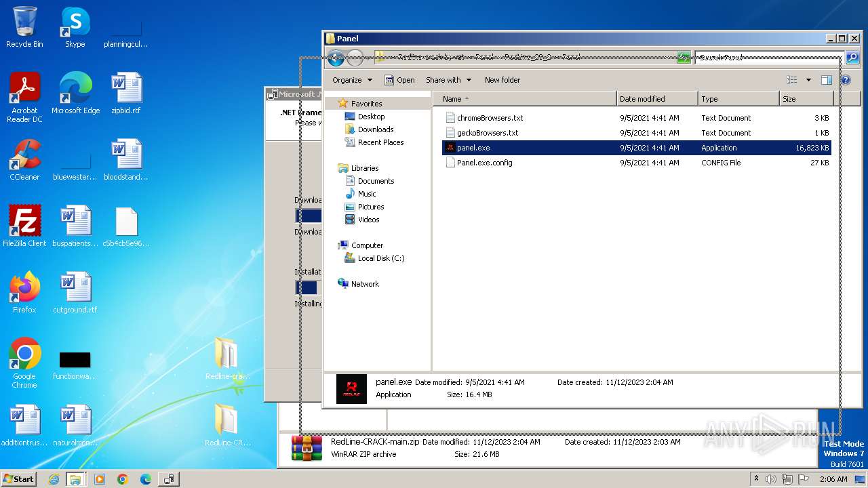Launch Firefox desktop shortcut
868x488 pixels.
point(24,293)
